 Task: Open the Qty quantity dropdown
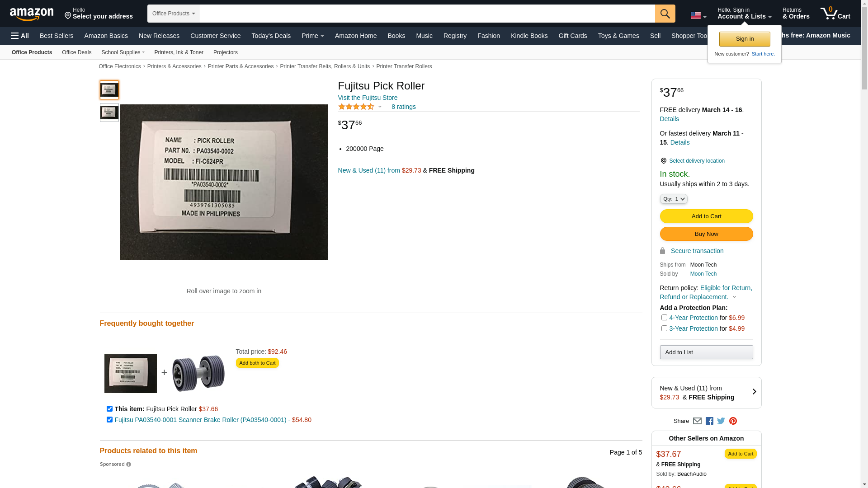coord(674,199)
